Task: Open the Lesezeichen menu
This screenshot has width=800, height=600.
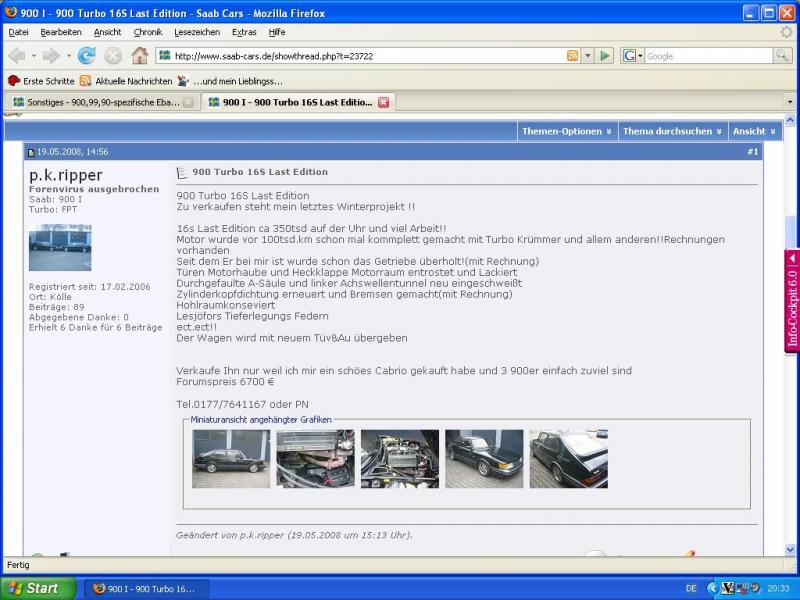Action: 197,32
